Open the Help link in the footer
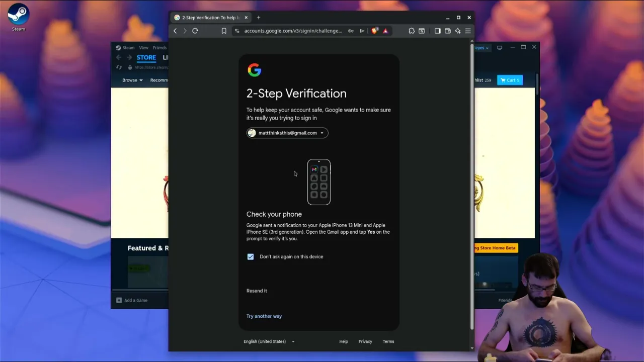The height and width of the screenshot is (362, 644). click(344, 341)
